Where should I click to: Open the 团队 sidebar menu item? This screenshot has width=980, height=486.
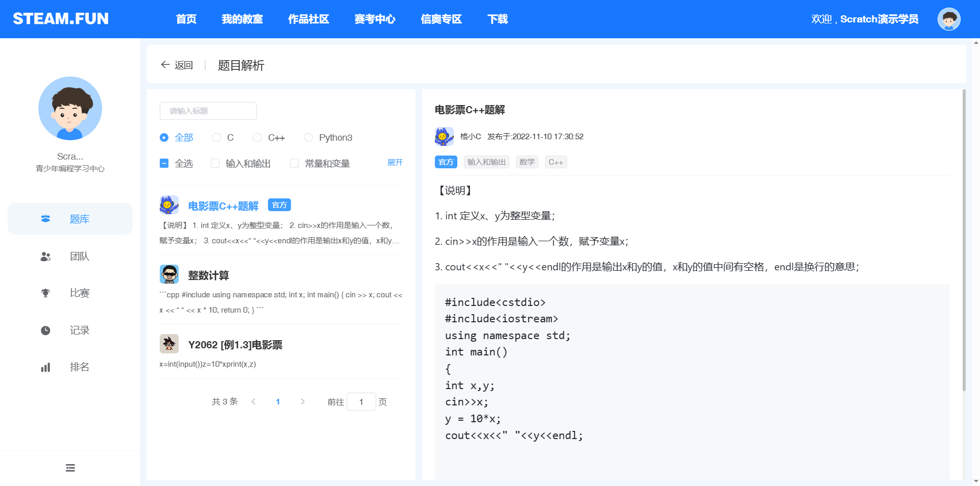[x=70, y=257]
